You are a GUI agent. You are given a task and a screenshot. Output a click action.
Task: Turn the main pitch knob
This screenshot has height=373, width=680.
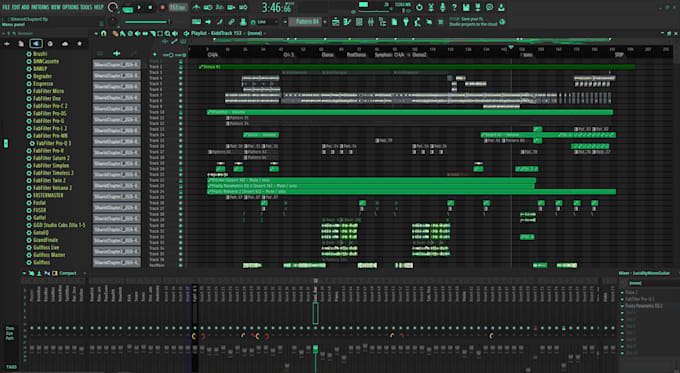pyautogui.click(x=113, y=21)
